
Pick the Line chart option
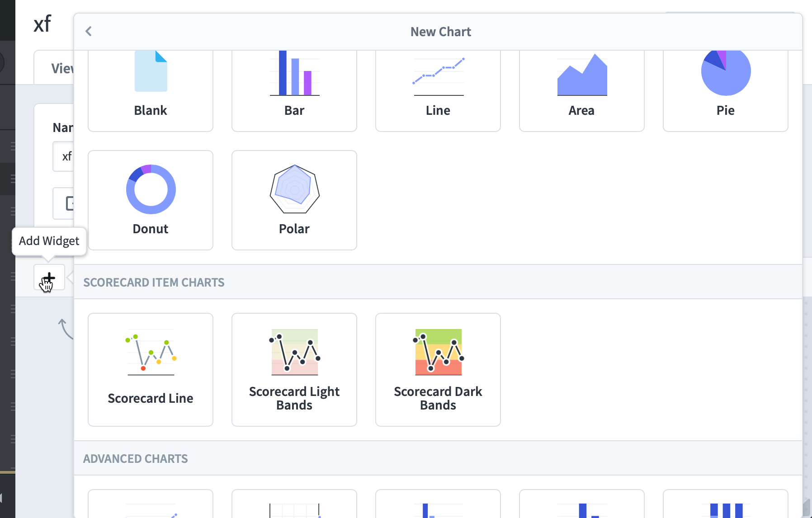(438, 91)
